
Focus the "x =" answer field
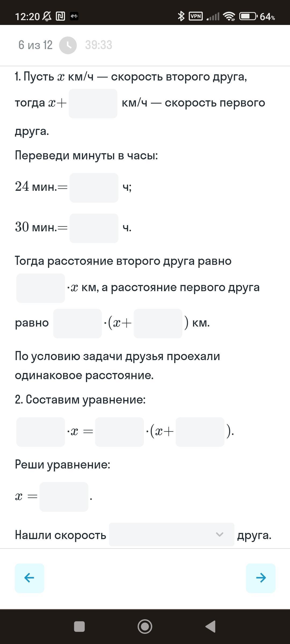click(x=64, y=497)
